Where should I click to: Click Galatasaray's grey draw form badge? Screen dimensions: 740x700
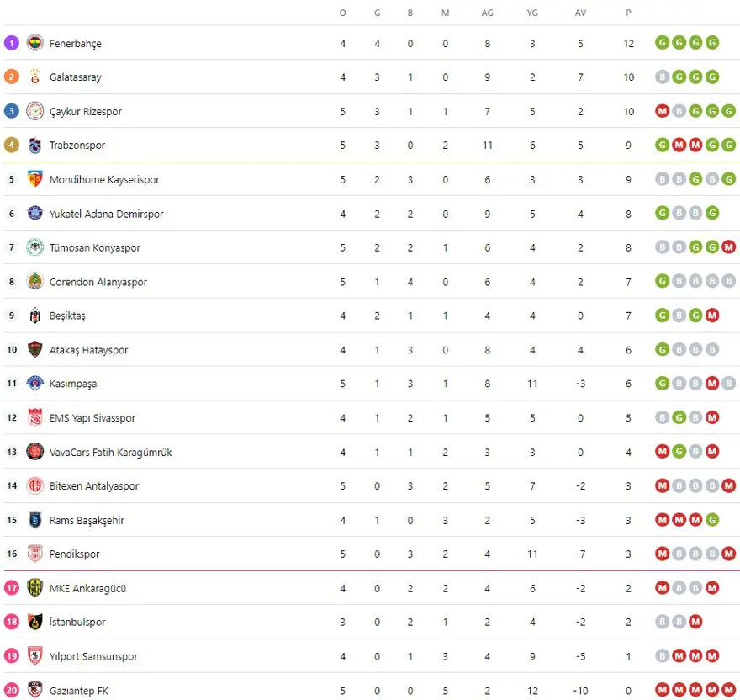click(663, 77)
